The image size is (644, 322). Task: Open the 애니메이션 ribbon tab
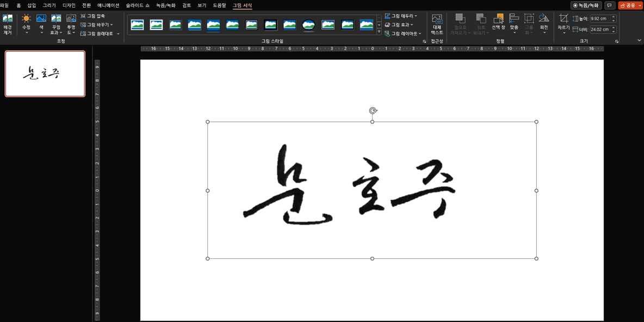(108, 6)
